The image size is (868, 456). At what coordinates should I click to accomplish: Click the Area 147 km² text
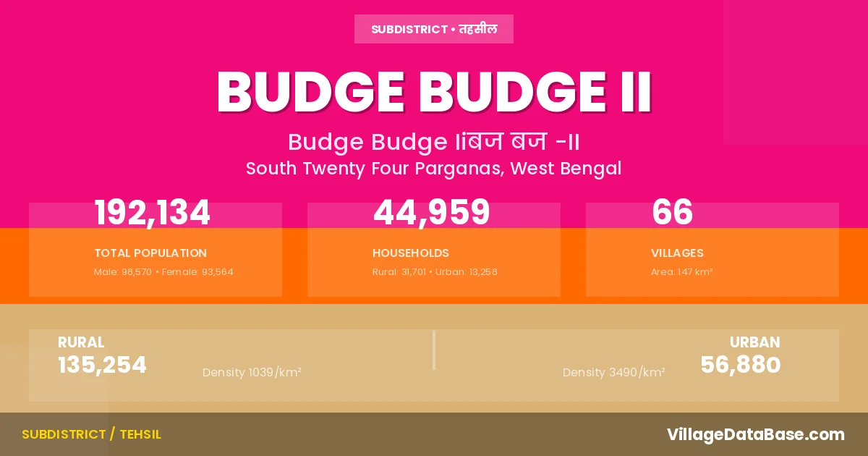pos(681,272)
